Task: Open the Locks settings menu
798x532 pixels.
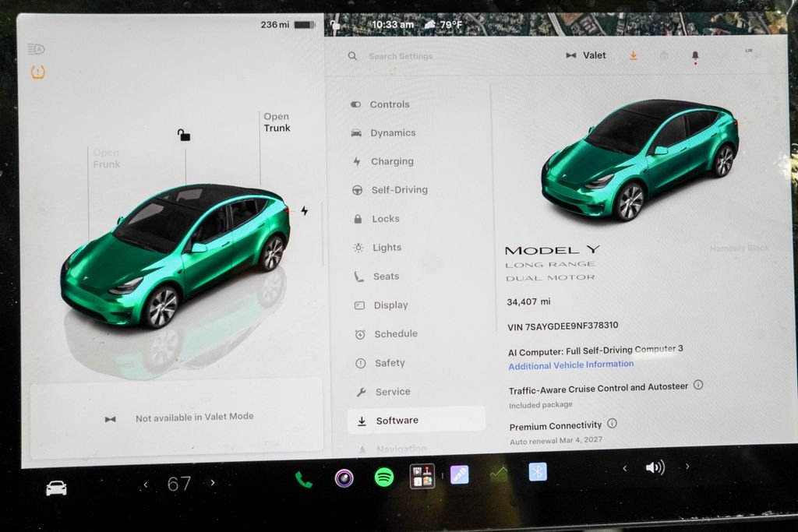Action: coord(376,219)
